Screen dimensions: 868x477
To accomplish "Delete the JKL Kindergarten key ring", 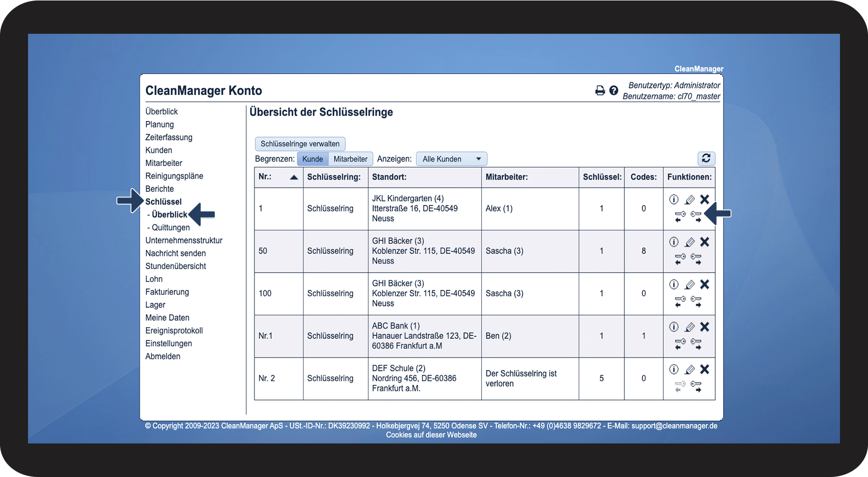I will click(x=705, y=199).
